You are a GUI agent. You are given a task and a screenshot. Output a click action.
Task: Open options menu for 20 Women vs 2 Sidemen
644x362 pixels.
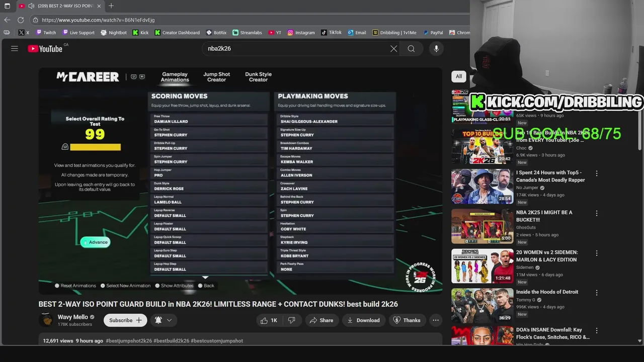tap(597, 253)
